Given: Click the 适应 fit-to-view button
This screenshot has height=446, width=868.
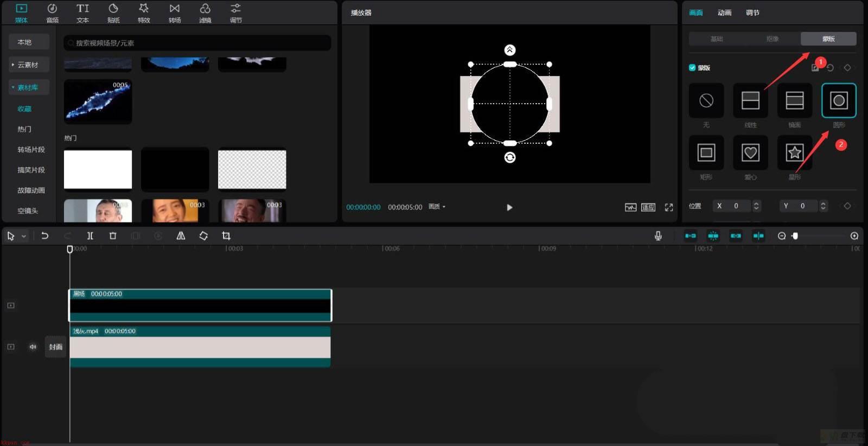Looking at the screenshot, I should point(648,207).
